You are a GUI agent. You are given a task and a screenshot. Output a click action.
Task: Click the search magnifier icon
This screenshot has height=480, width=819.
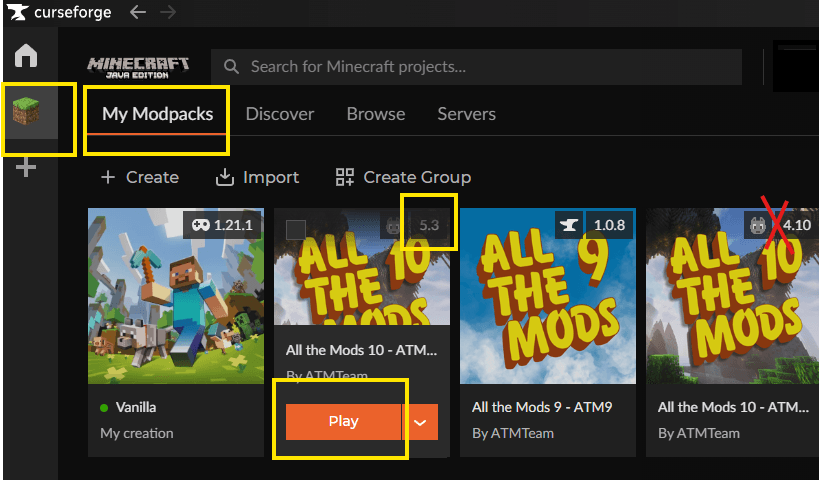click(231, 67)
